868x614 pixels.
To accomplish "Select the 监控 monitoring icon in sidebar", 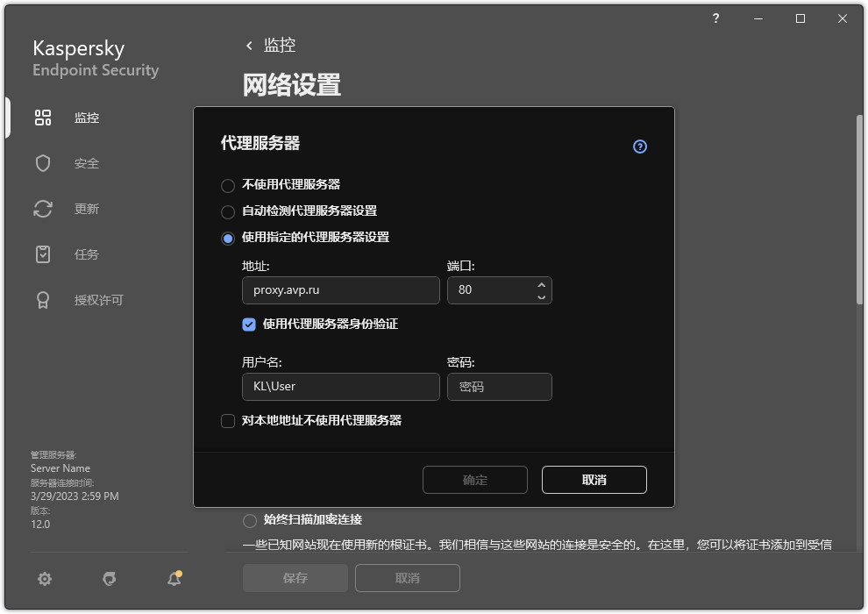I will (42, 117).
